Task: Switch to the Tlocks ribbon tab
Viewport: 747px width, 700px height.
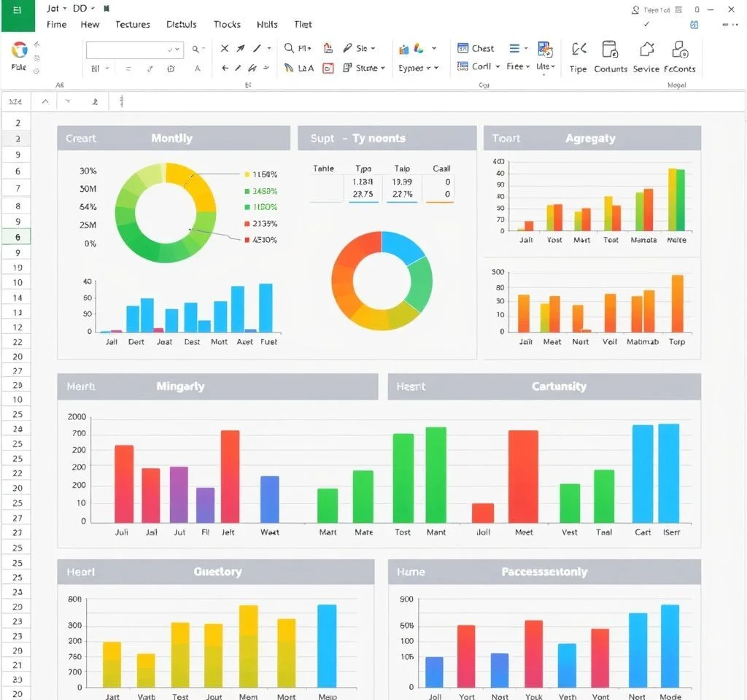Action: 227,24
